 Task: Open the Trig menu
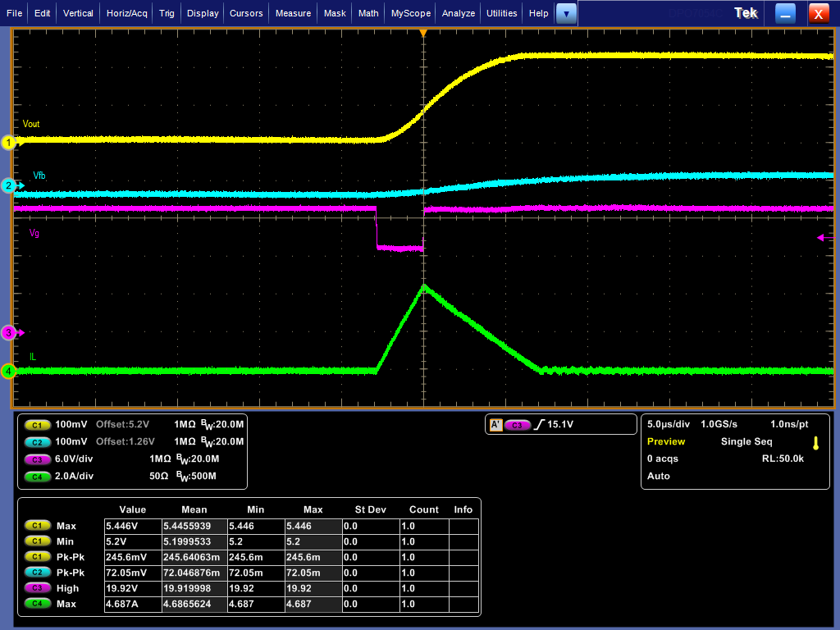[x=167, y=13]
